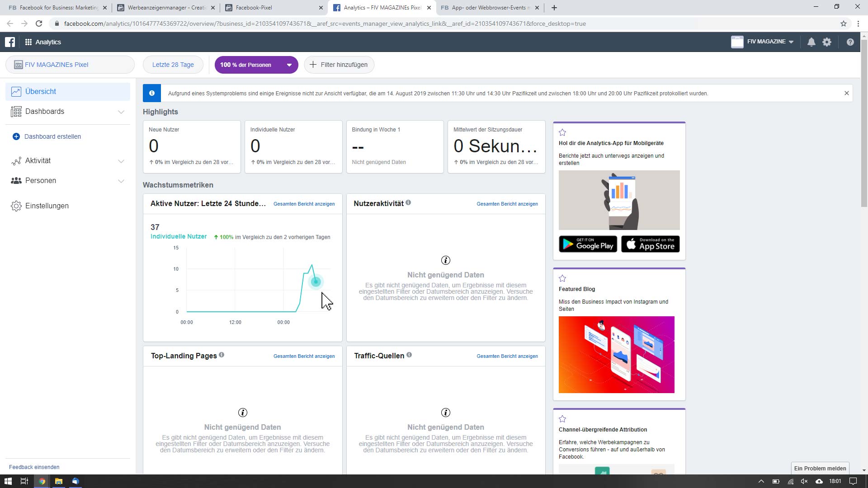Screen dimensions: 868x488
Task: Open the Windows notification center
Action: (853, 481)
